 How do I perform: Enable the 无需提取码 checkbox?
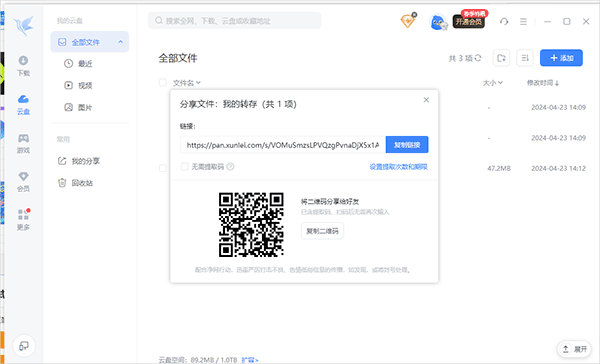[185, 166]
